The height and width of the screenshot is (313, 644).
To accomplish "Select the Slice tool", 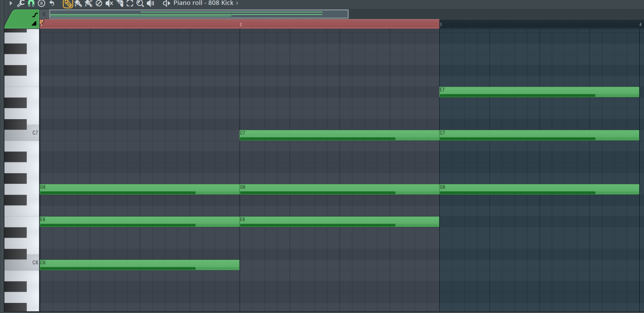I will click(x=120, y=3).
